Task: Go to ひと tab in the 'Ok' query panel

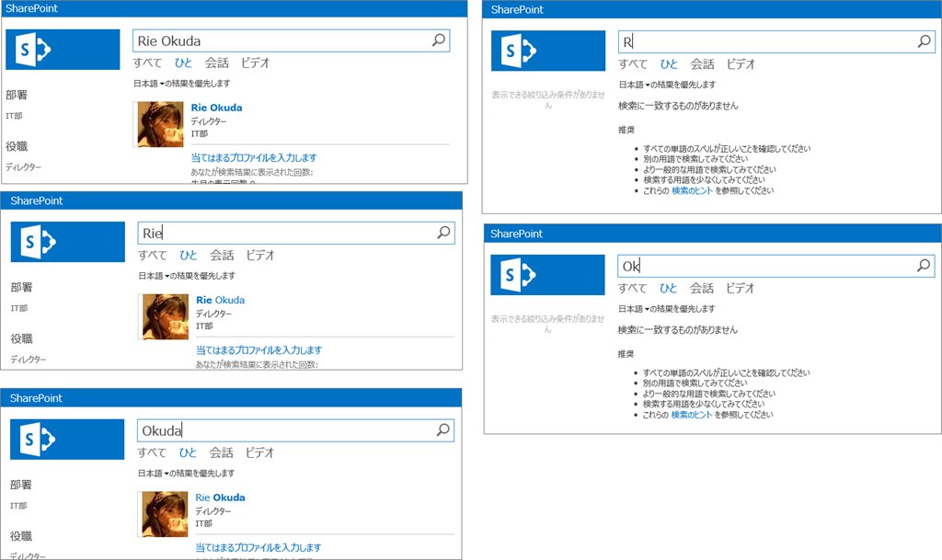Action: pyautogui.click(x=668, y=288)
